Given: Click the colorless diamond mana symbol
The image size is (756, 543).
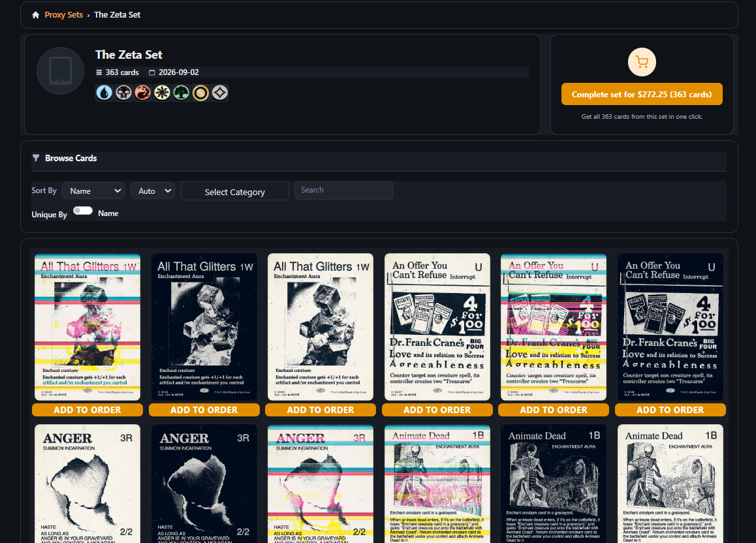Looking at the screenshot, I should pos(220,93).
